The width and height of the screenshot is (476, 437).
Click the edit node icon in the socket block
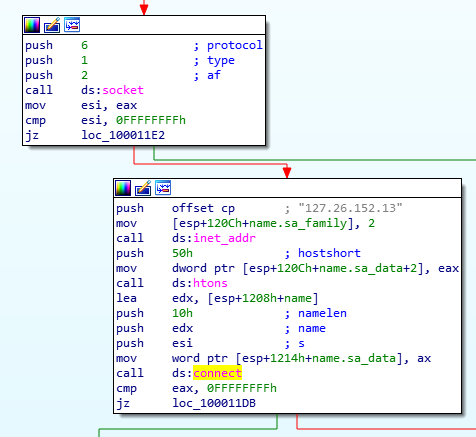(x=52, y=25)
